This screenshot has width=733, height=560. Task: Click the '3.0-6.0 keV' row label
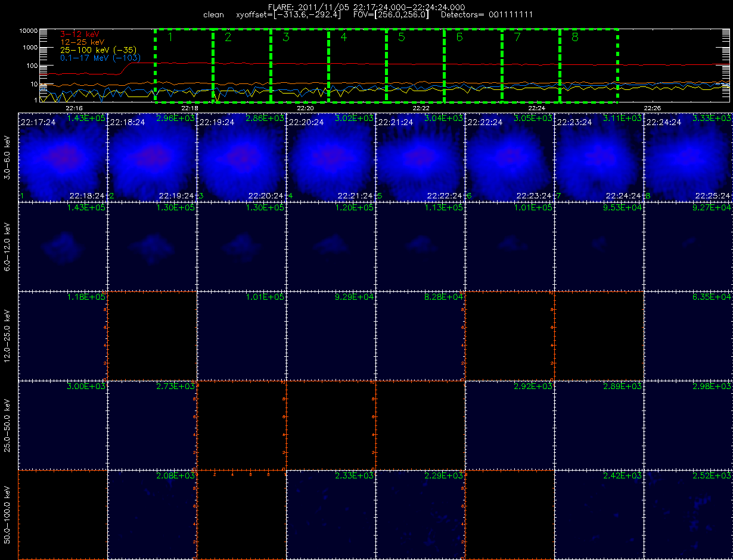tap(7, 157)
